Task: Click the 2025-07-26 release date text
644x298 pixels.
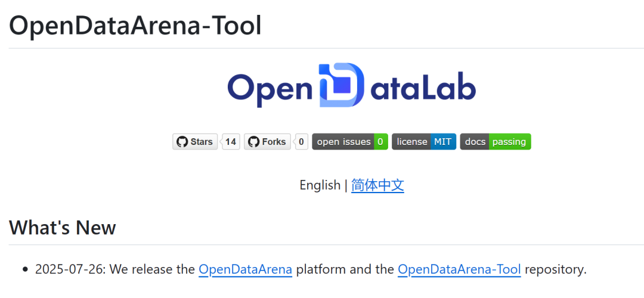Action: 70,269
